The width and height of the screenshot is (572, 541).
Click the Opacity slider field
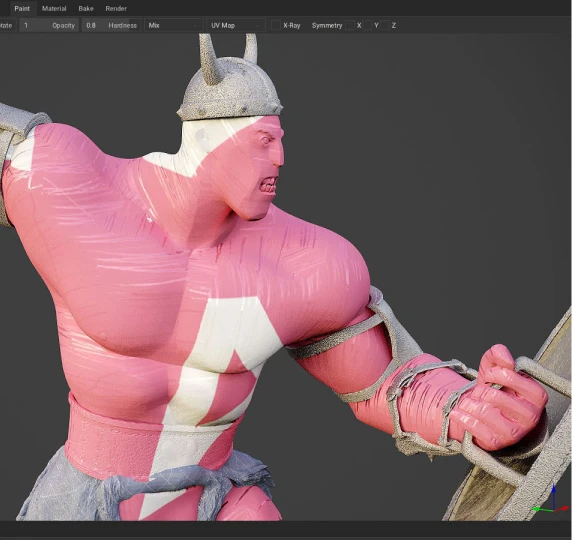[49, 26]
